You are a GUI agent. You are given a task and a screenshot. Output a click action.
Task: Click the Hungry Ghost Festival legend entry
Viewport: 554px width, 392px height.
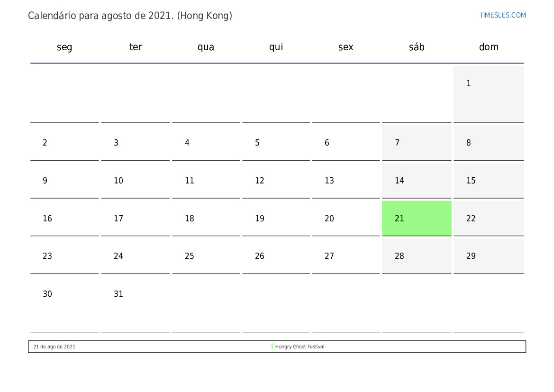coord(300,347)
